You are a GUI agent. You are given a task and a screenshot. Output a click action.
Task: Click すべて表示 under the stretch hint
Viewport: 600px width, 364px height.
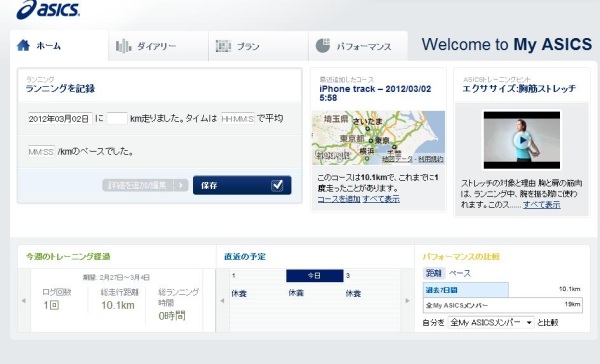coord(541,205)
